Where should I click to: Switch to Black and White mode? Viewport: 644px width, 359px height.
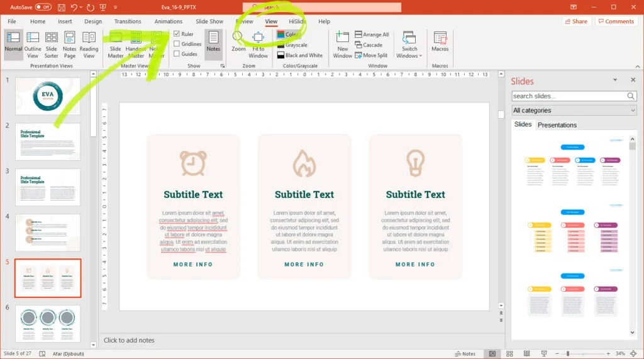[300, 55]
